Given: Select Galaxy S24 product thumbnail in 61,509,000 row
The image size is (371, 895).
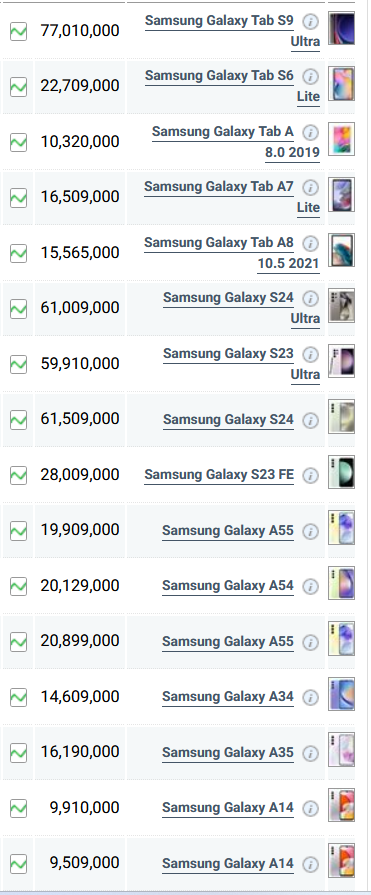Looking at the screenshot, I should pos(341,417).
